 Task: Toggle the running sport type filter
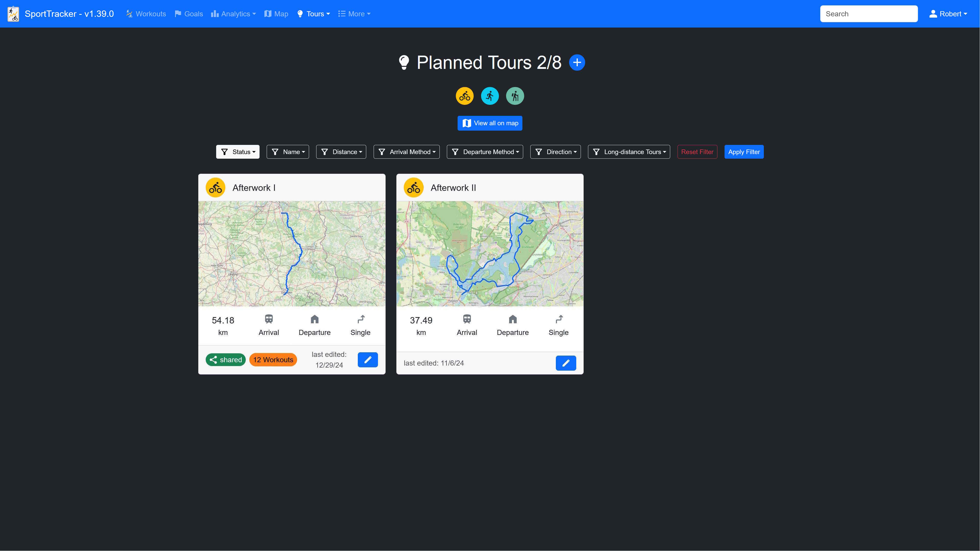(x=490, y=96)
